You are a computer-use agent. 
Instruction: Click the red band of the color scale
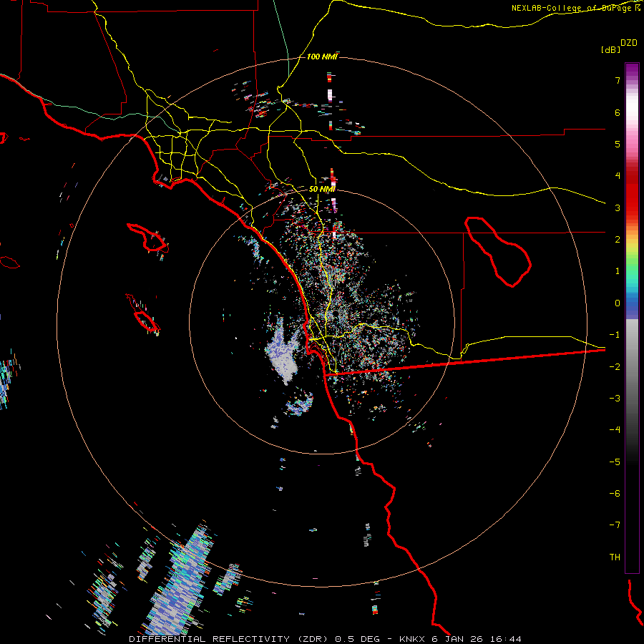click(632, 197)
